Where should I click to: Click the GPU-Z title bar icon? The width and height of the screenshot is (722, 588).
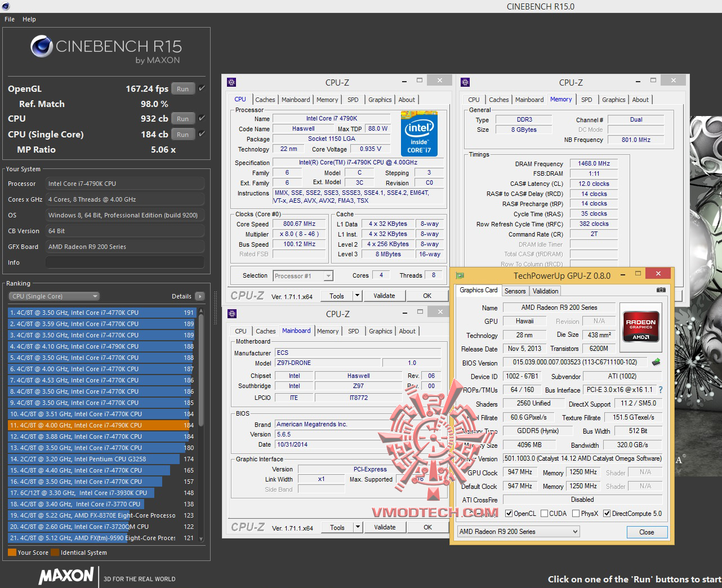[x=460, y=275]
